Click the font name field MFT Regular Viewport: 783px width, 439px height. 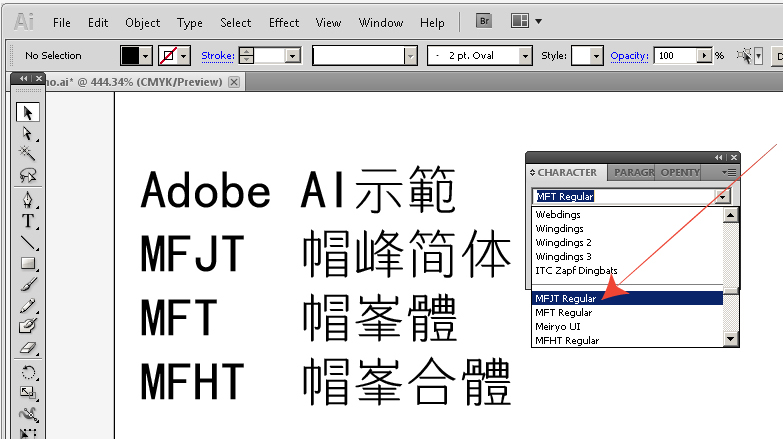click(x=623, y=197)
